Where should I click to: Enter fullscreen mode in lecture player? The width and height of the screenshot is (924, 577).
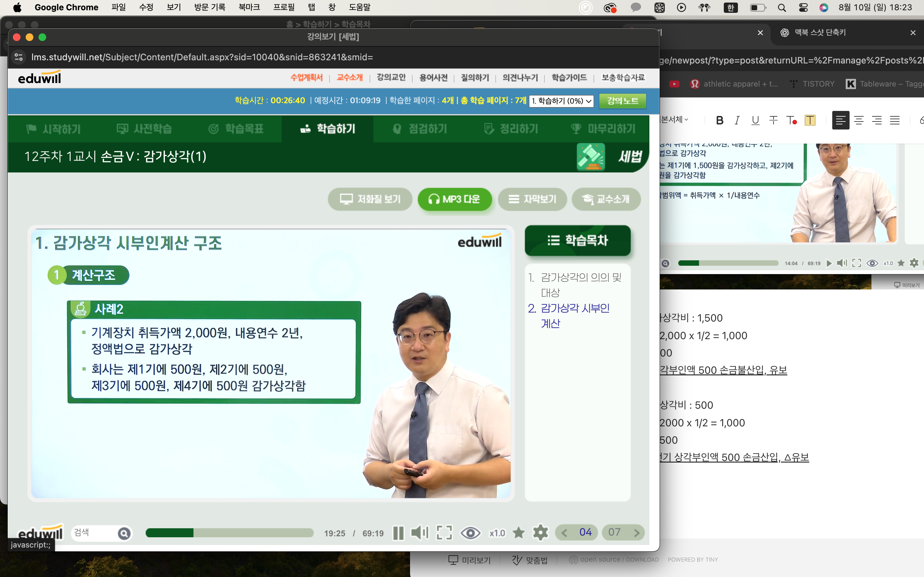(x=444, y=533)
